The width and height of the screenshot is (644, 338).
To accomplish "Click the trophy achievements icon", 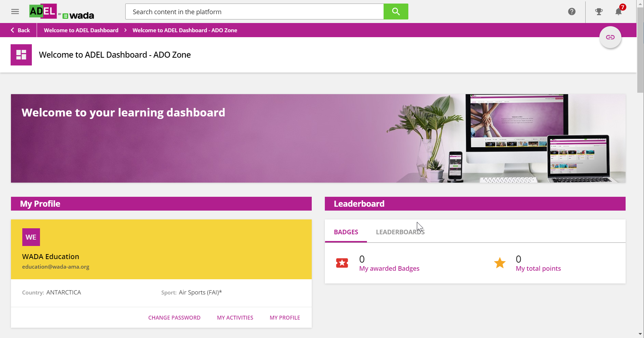I will tap(599, 11).
